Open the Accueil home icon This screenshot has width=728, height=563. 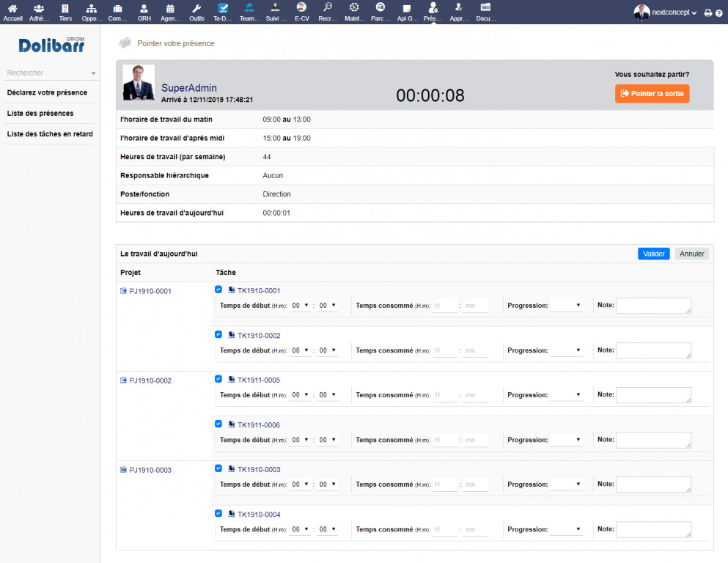12,8
